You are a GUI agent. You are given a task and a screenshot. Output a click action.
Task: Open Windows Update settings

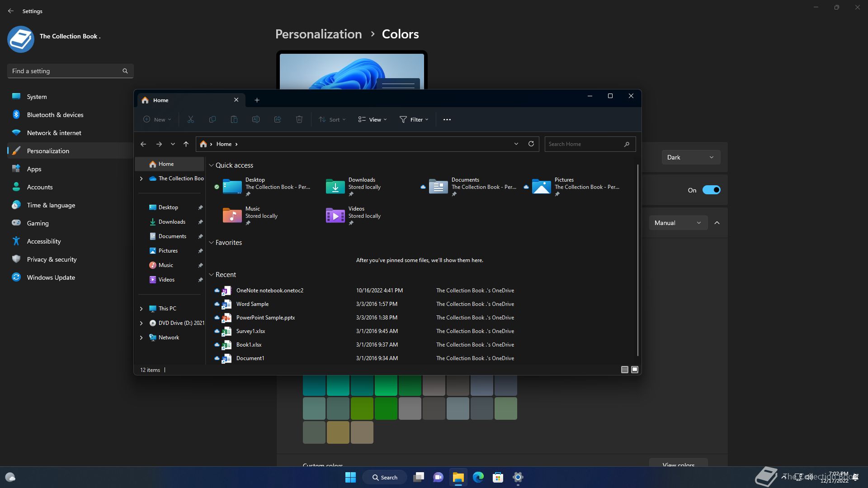70,277
